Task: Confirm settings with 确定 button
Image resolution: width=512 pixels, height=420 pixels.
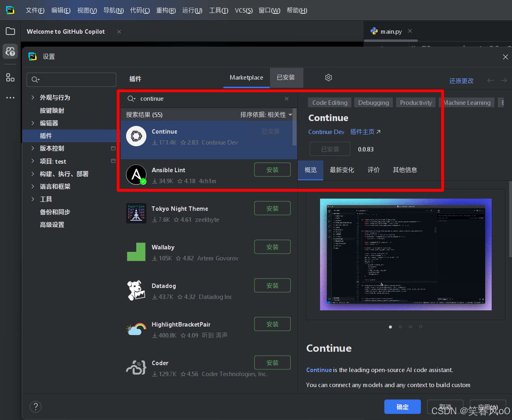Action: point(403,407)
